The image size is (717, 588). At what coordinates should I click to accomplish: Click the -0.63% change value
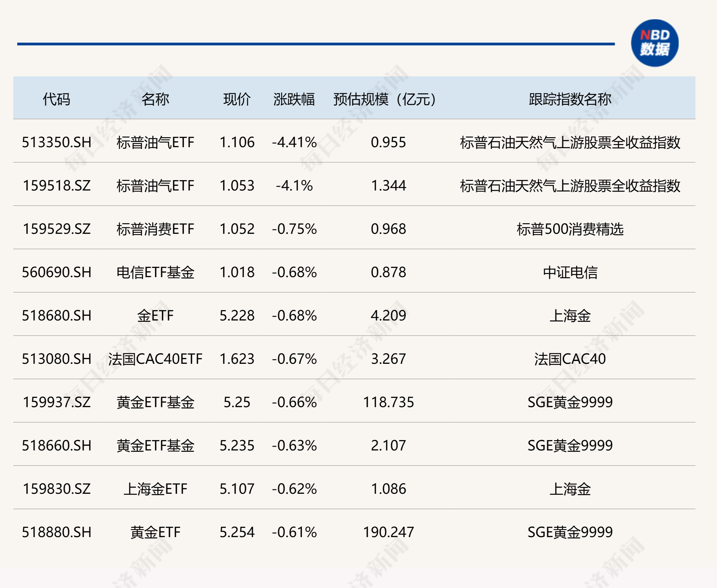coord(294,446)
